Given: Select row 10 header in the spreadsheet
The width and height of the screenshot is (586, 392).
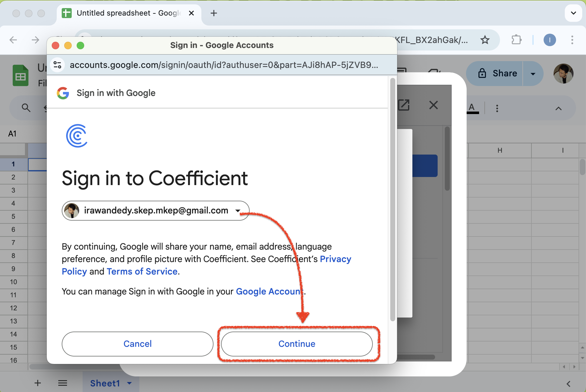Looking at the screenshot, I should (x=13, y=282).
